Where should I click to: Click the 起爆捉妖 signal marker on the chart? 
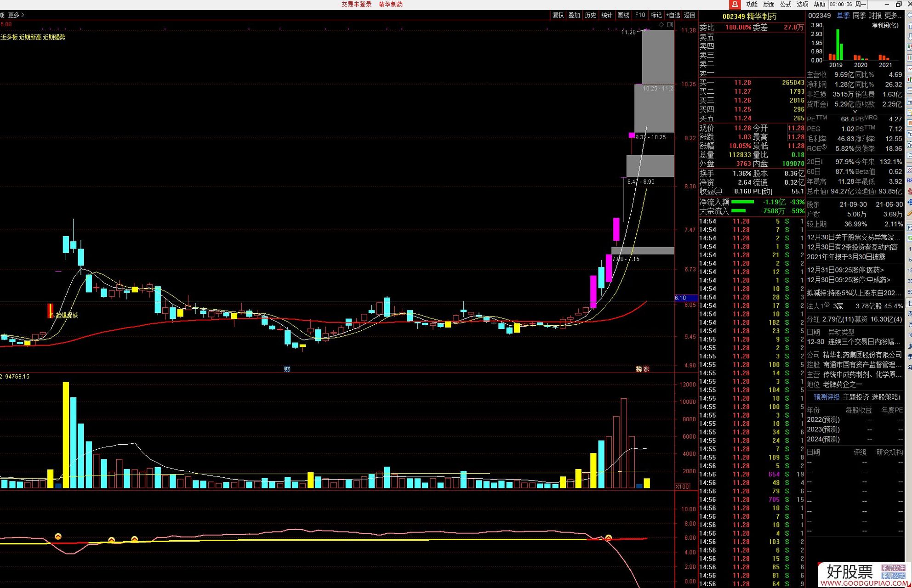(66, 315)
